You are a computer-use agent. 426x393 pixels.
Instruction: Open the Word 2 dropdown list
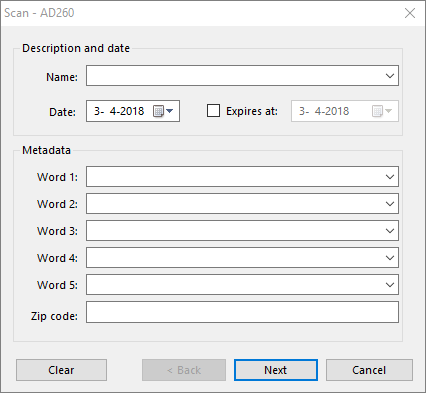(390, 204)
